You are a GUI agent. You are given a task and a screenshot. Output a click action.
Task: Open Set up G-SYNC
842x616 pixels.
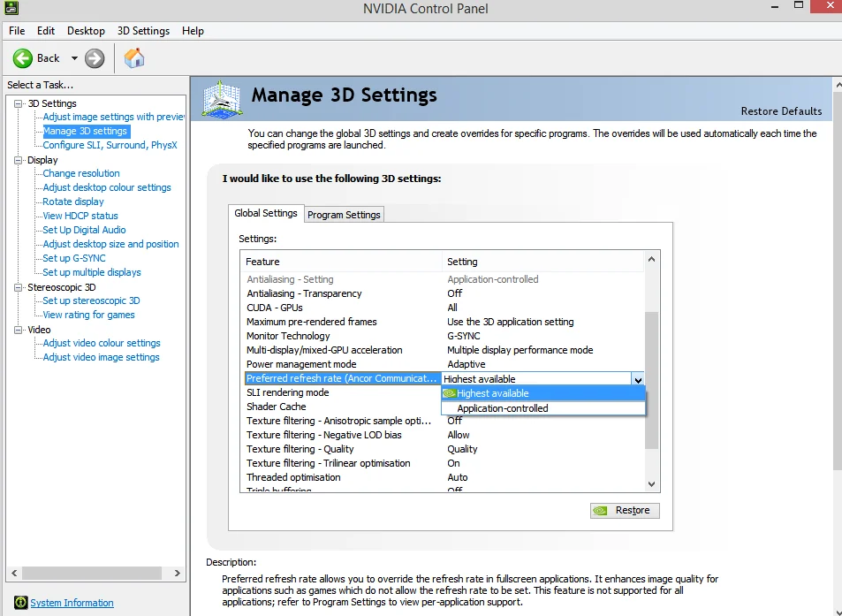pos(74,258)
